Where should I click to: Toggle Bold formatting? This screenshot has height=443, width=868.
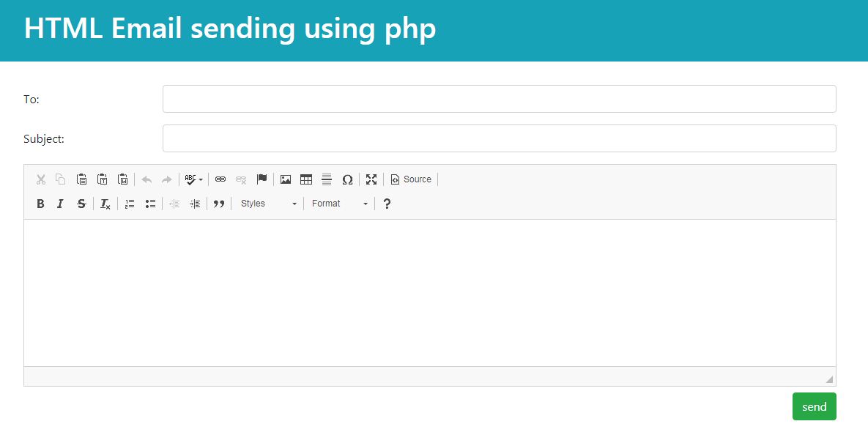pos(40,204)
